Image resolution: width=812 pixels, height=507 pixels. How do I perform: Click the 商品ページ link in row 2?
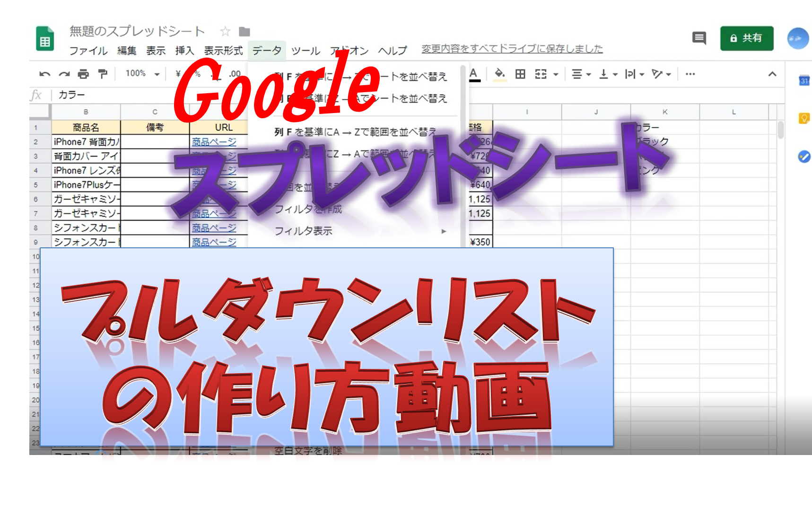[214, 142]
